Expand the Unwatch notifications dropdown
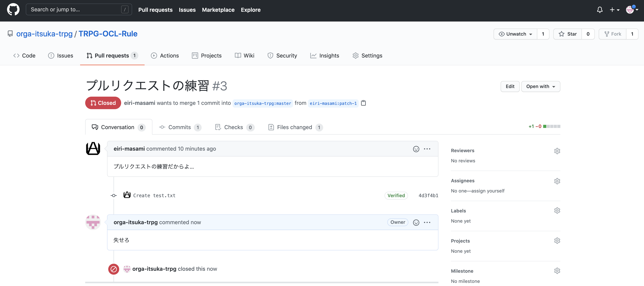Screen dimensions: 644x286 (515, 34)
